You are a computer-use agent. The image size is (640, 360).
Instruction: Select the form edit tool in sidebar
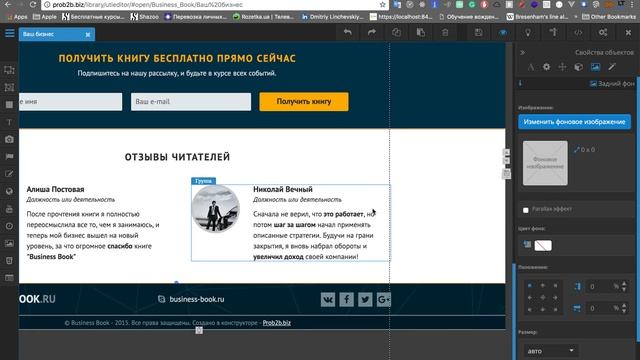coord(9,174)
